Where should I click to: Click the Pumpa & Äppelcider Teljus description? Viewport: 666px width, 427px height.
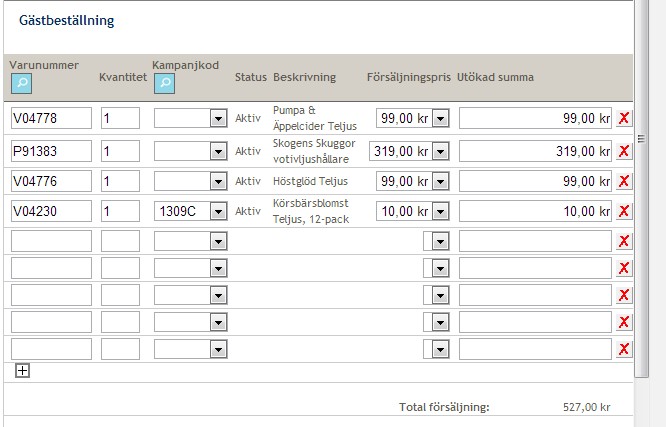pyautogui.click(x=315, y=118)
